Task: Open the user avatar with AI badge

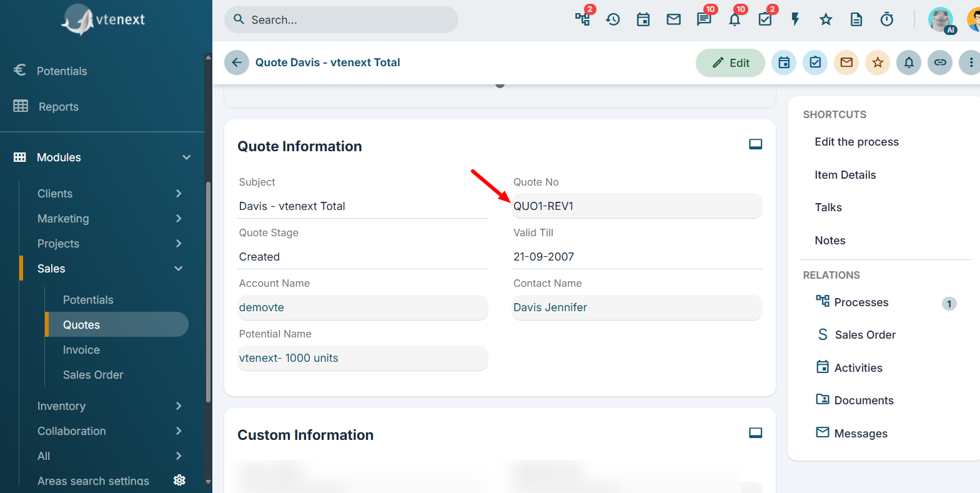Action: (941, 20)
